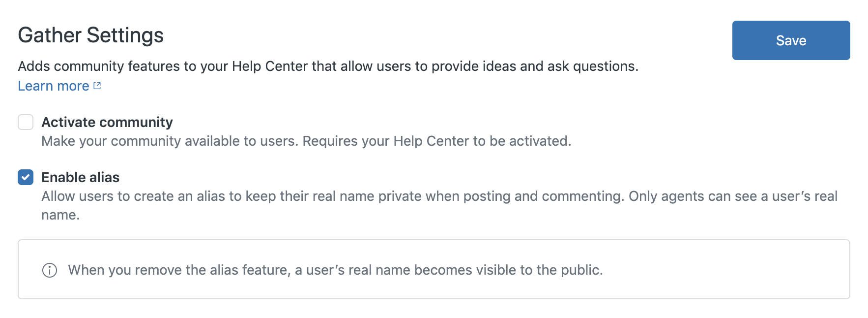Click the info icon in the alias warning banner
This screenshot has height=318, width=868.
pos(50,270)
